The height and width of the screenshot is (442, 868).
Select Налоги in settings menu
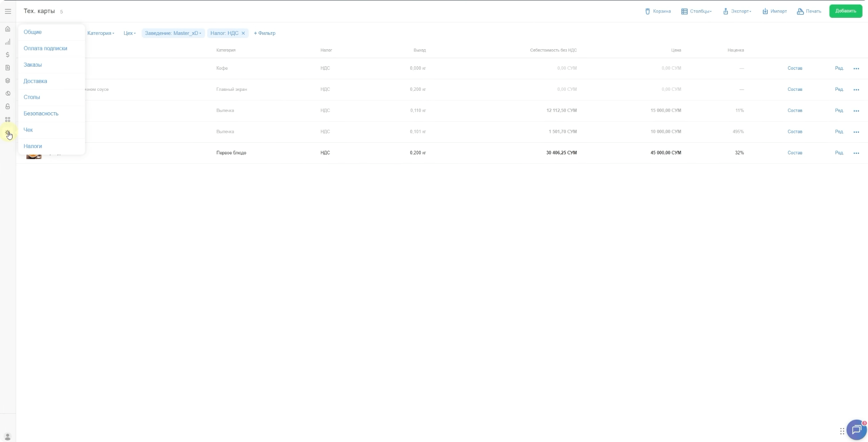coord(33,146)
